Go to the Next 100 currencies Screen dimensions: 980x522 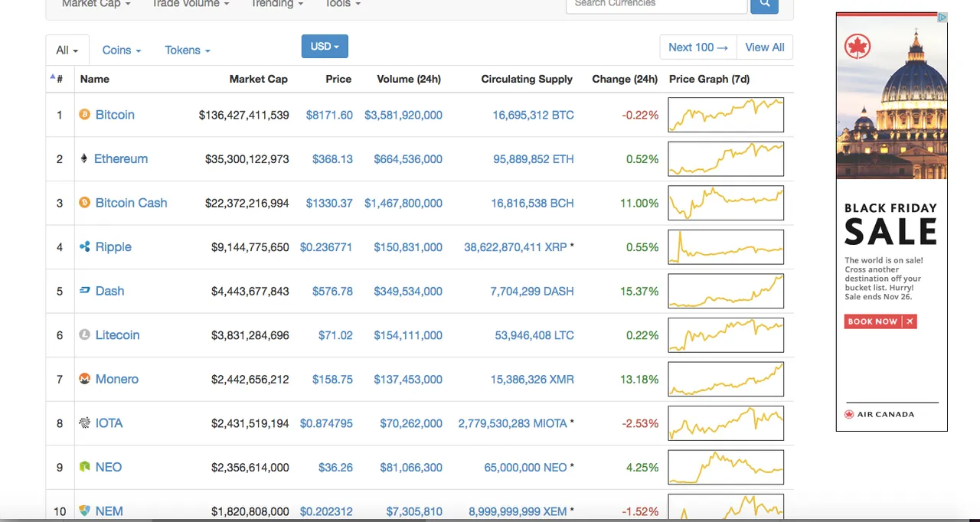coord(698,47)
